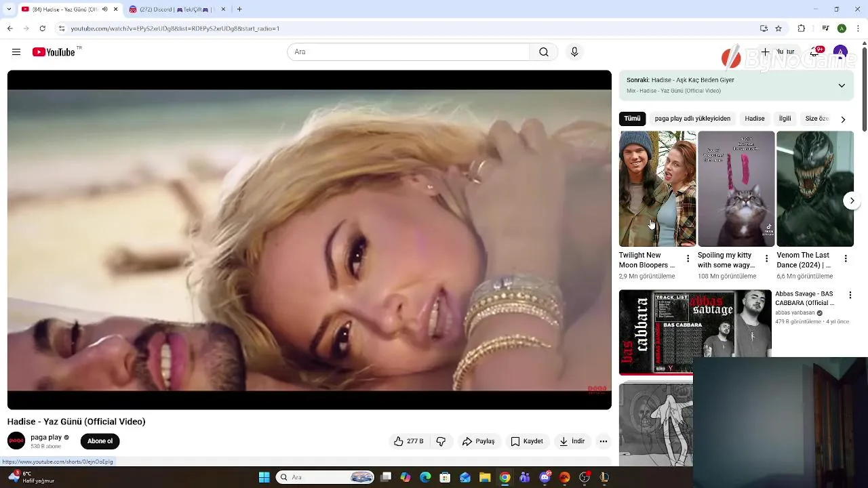Open Microsoft Store from the taskbar
The image size is (868, 488).
445,477
